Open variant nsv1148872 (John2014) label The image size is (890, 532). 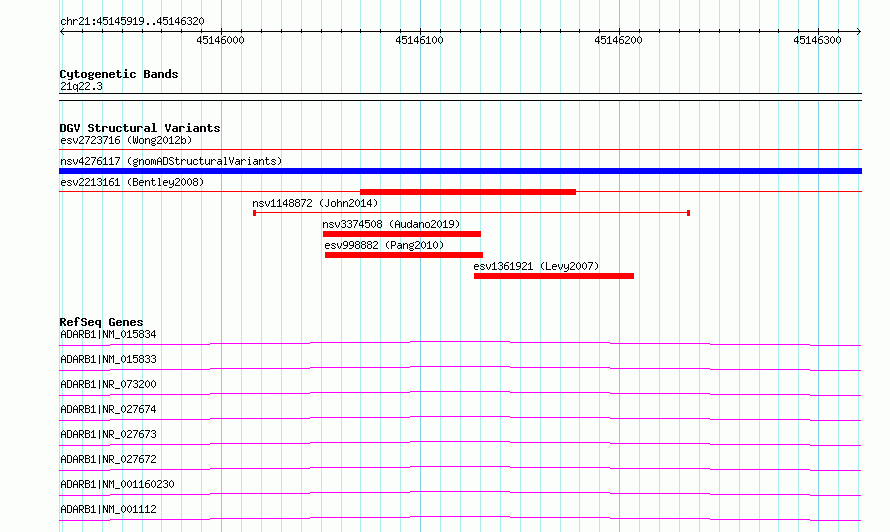315,203
